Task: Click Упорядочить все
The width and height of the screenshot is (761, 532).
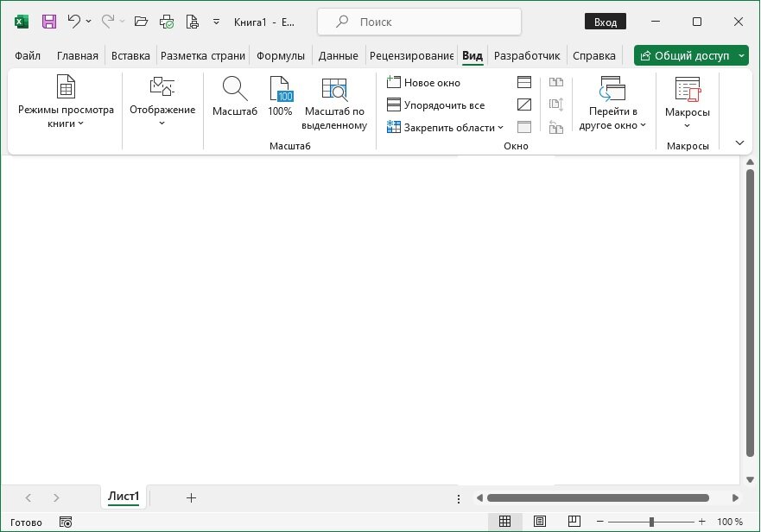Action: [x=436, y=104]
